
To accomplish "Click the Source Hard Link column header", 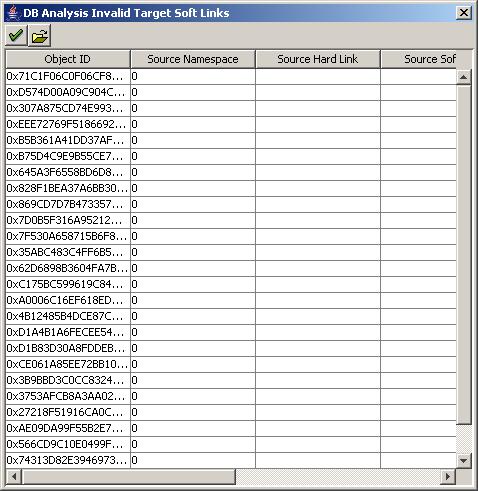I will point(318,59).
